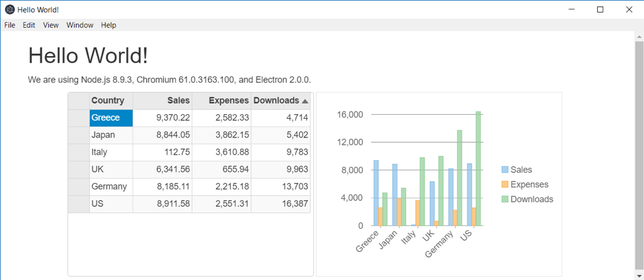Toggle the Sales series in chart legend
644x280 pixels.
[517, 170]
